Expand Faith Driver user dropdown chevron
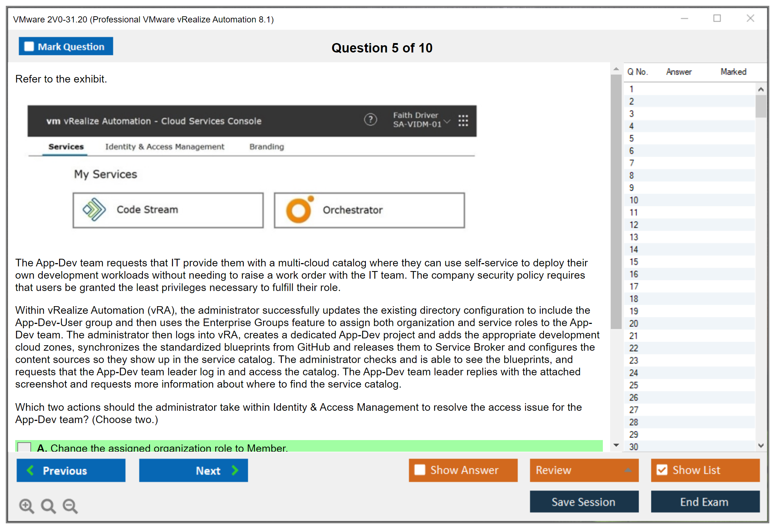This screenshot has width=778, height=532. [447, 122]
